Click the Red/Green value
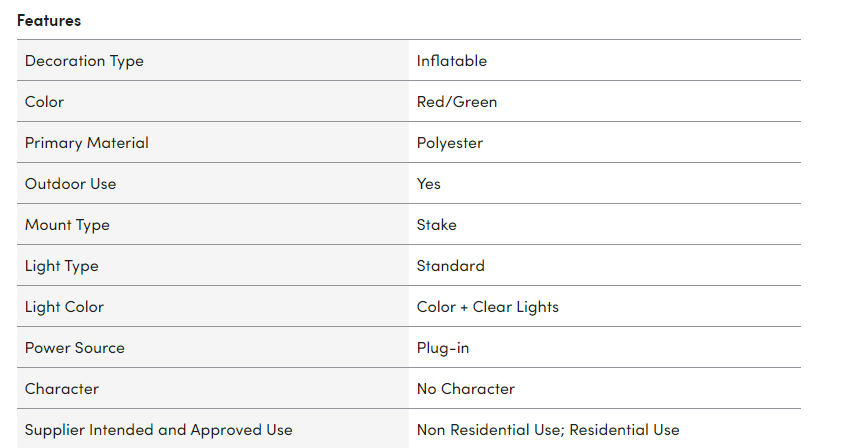The image size is (850, 448). point(456,102)
